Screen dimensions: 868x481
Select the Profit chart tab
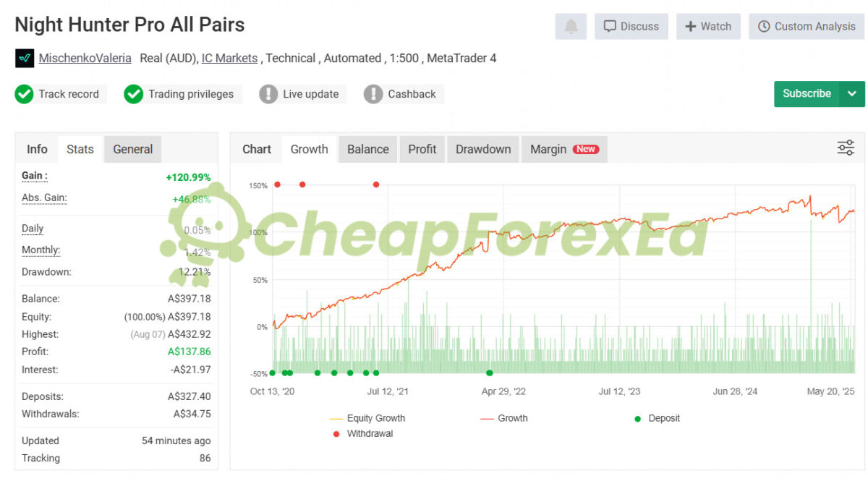(422, 149)
